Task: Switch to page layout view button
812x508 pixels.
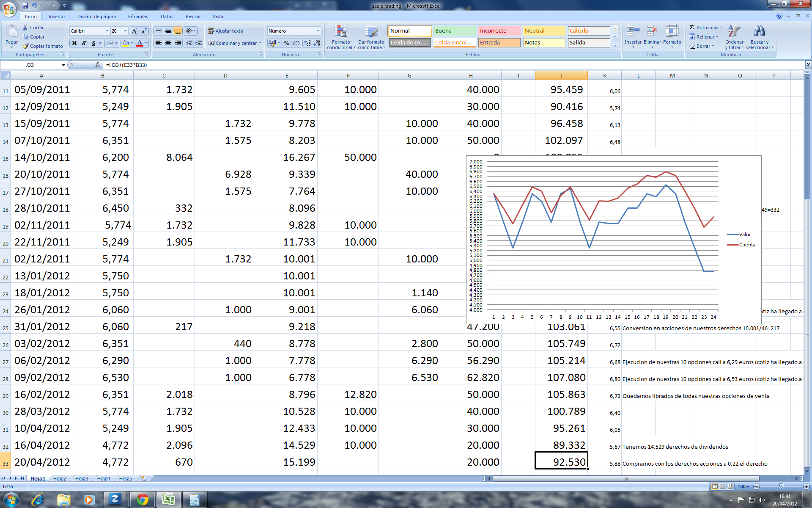Action: [x=723, y=486]
